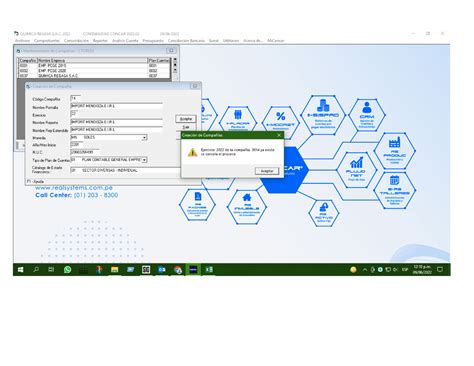Open the Comprobantes menu
The width and height of the screenshot is (474, 366).
pos(47,41)
